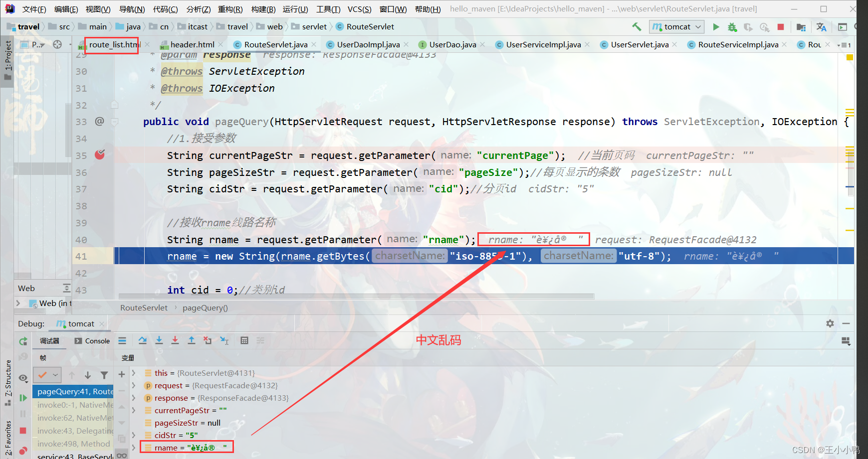The width and height of the screenshot is (868, 459).
Task: Open the Project tool window sidebar tab
Action: [7, 61]
